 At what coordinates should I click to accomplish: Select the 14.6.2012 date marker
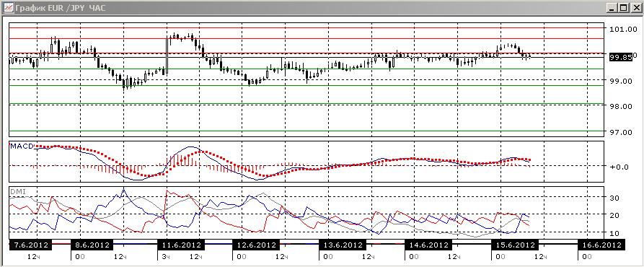pyautogui.click(x=428, y=245)
